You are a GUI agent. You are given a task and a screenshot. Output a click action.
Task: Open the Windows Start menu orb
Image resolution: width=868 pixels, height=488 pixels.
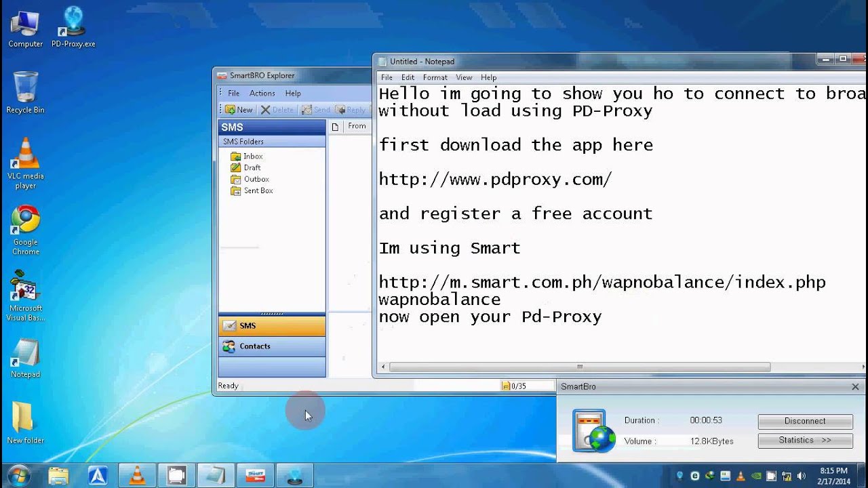(18, 475)
